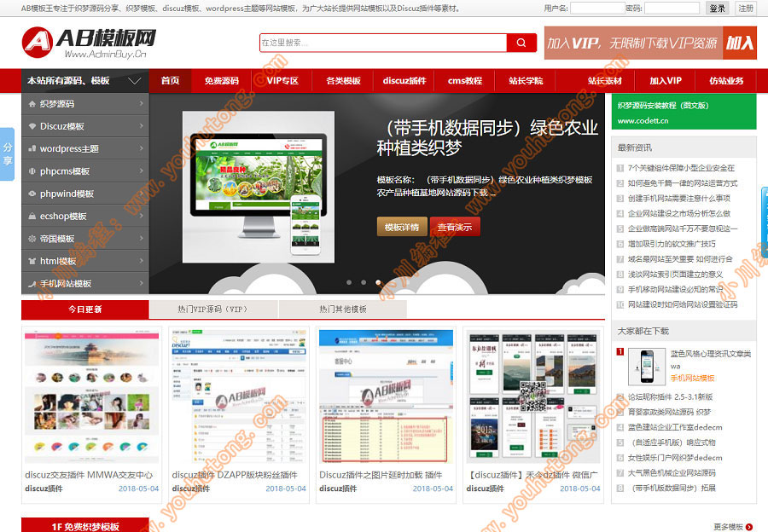This screenshot has height=532, width=768.
Task: Go to 首页 in the navigation bar
Action: click(x=170, y=81)
